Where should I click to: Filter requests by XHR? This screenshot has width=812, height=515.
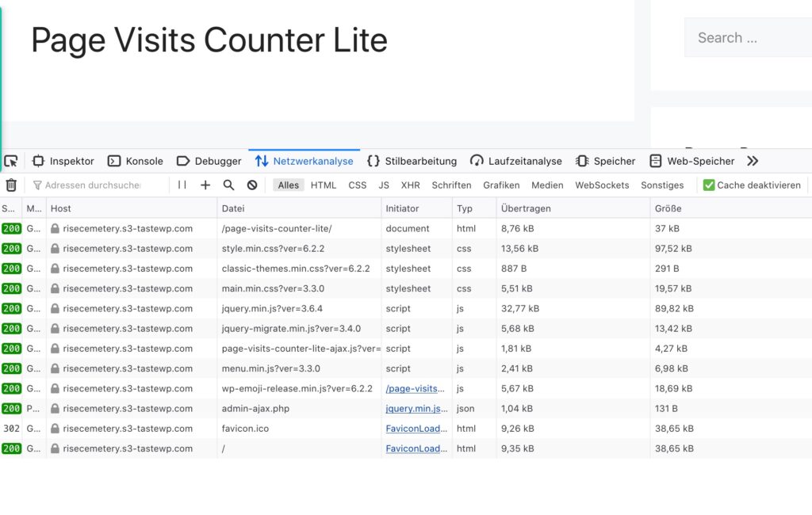pos(411,185)
